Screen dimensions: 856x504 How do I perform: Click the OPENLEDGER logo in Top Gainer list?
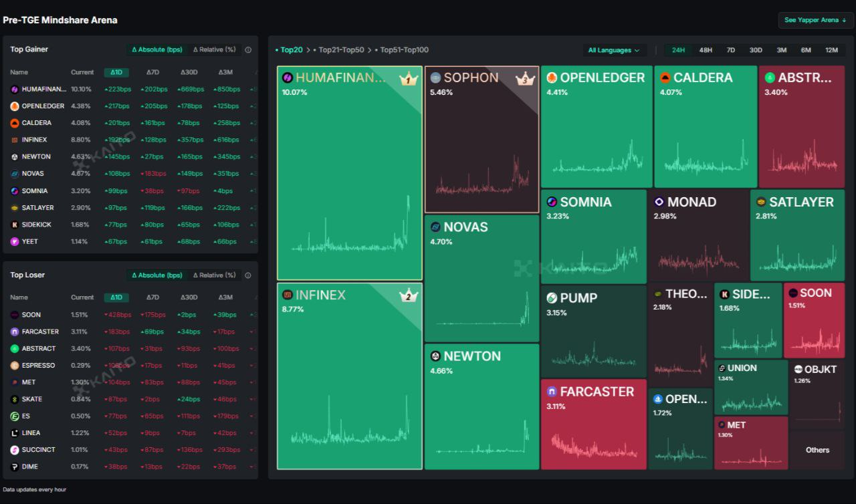point(15,106)
